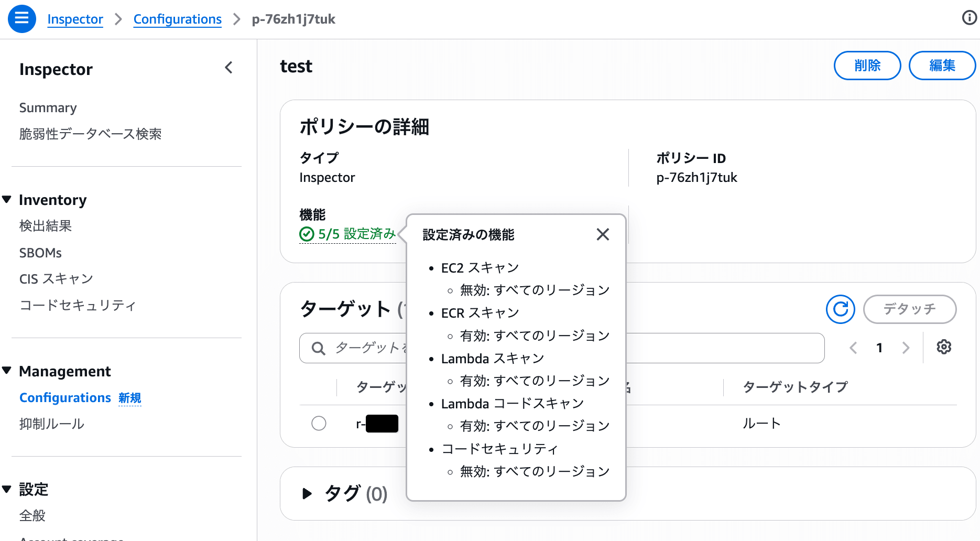The width and height of the screenshot is (980, 541).
Task: Click the 編集 button
Action: click(942, 66)
